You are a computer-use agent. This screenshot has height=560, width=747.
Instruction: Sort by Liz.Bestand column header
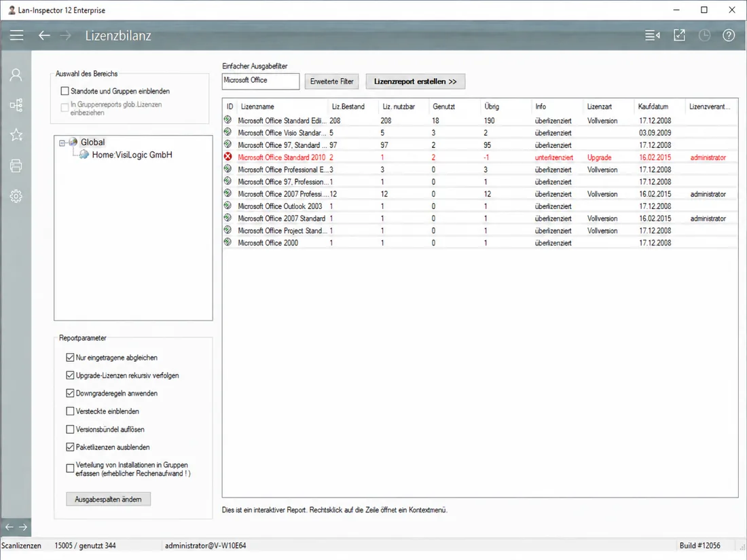click(352, 106)
